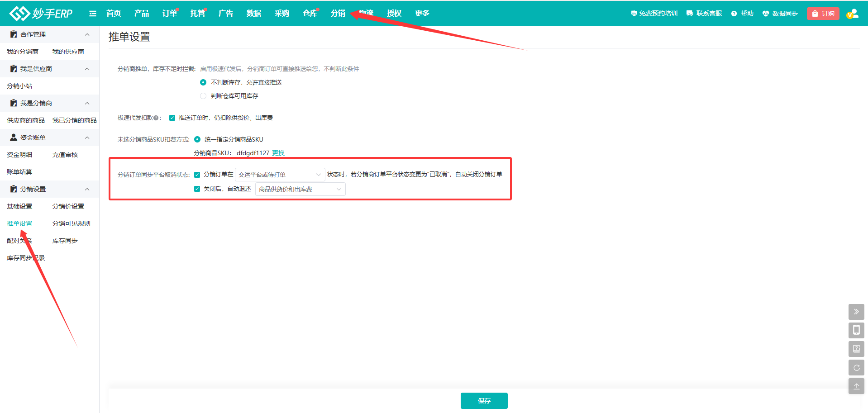
Task: Open 账单结算 in the sidebar
Action: (x=19, y=172)
